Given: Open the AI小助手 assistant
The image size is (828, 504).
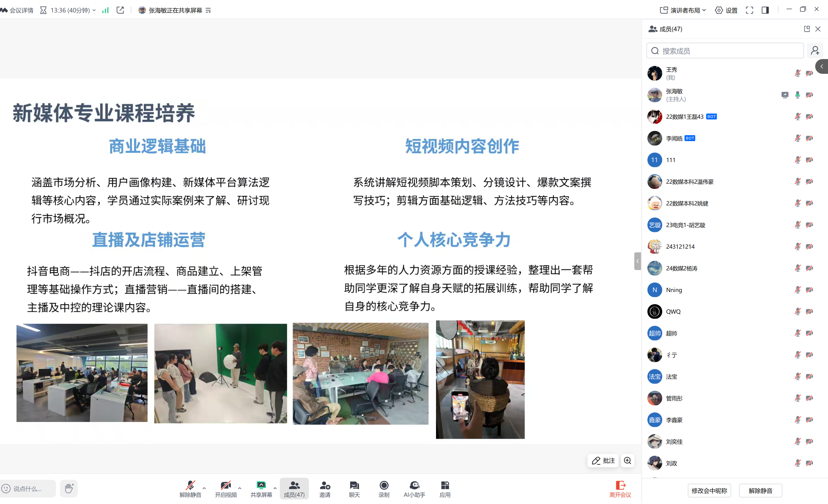Looking at the screenshot, I should 414,489.
